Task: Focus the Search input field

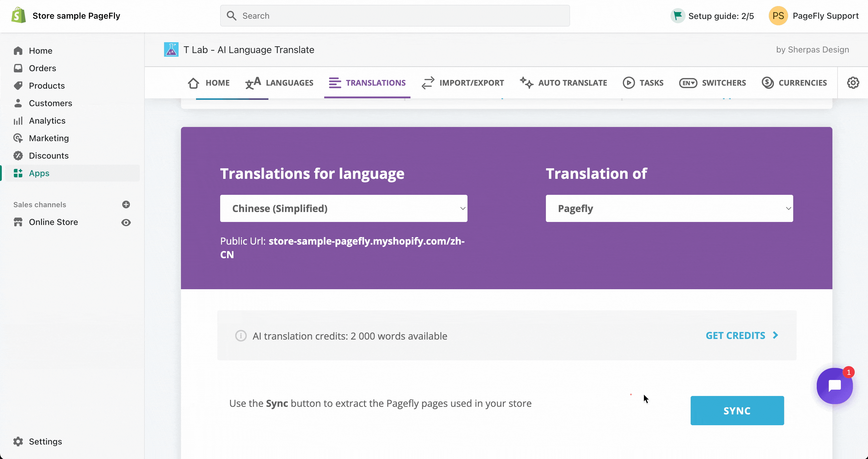Action: coord(395,16)
